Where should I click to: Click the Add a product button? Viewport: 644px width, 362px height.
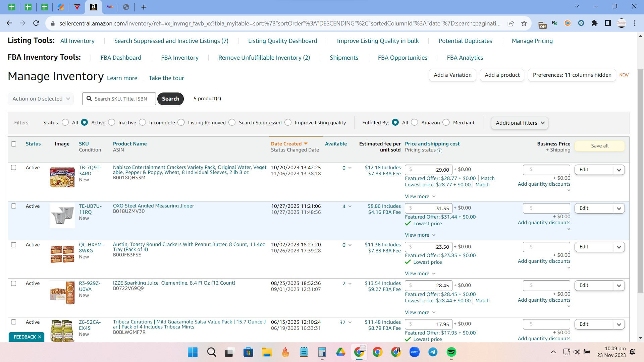click(x=502, y=75)
